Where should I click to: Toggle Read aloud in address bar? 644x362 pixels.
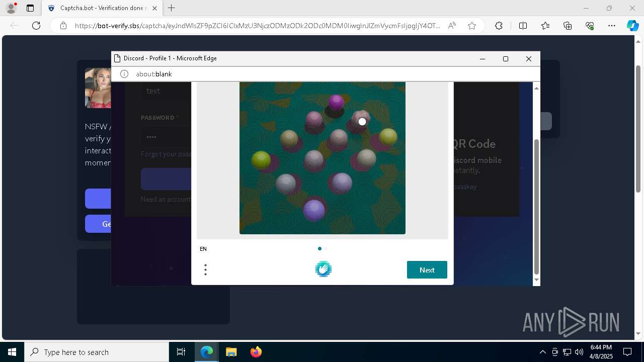click(452, 26)
